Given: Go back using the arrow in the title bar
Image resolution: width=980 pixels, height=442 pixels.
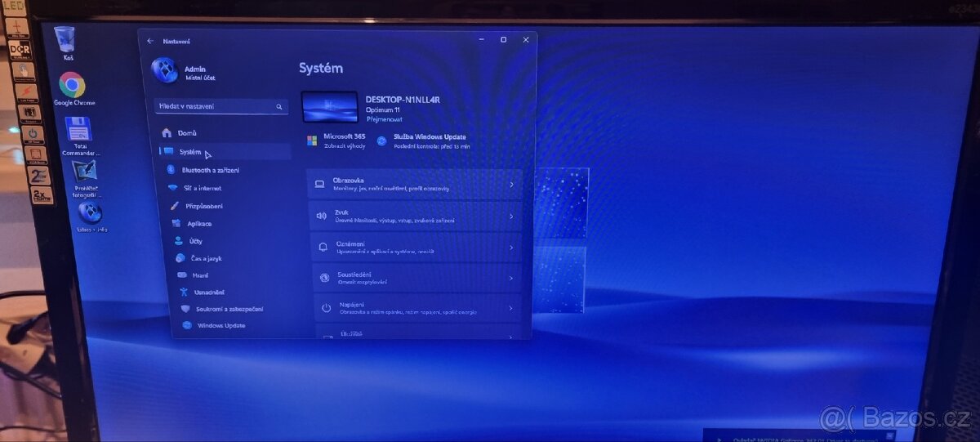Looking at the screenshot, I should pos(150,41).
